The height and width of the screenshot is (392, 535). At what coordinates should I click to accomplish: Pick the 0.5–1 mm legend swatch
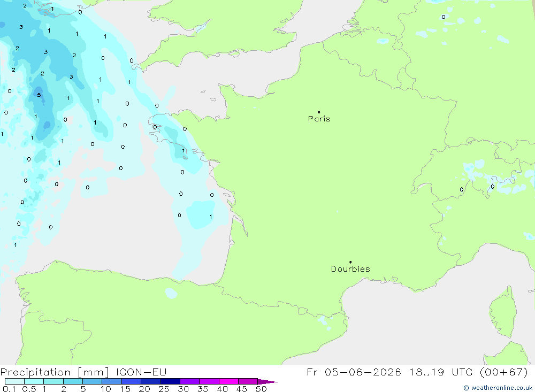click(34, 381)
